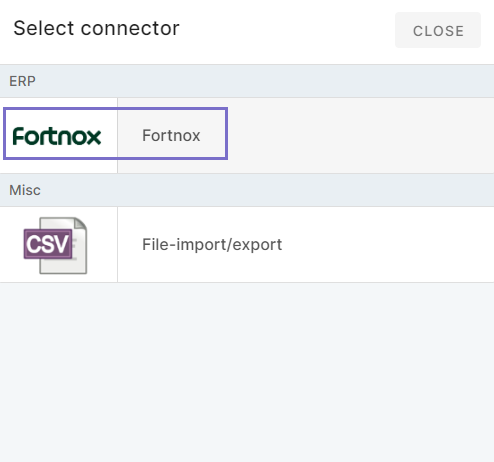The height and width of the screenshot is (462, 494).
Task: Click the white cell behind the CSV icon
Action: [x=59, y=244]
